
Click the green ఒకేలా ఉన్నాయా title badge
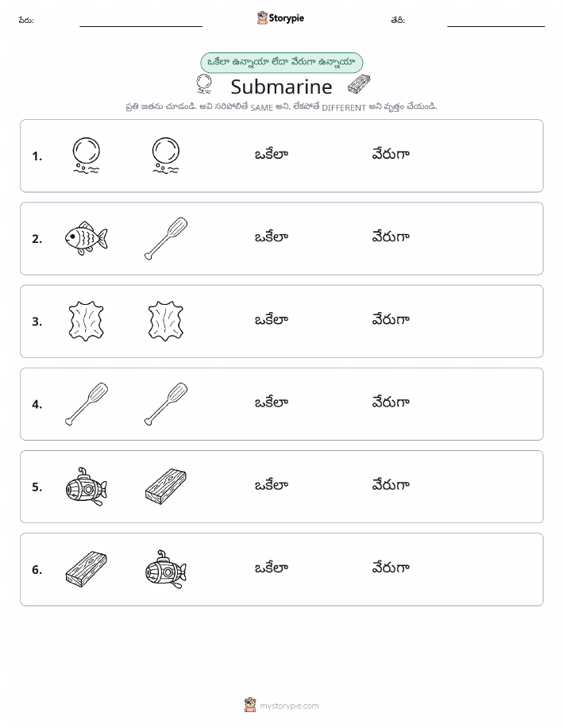click(x=281, y=63)
